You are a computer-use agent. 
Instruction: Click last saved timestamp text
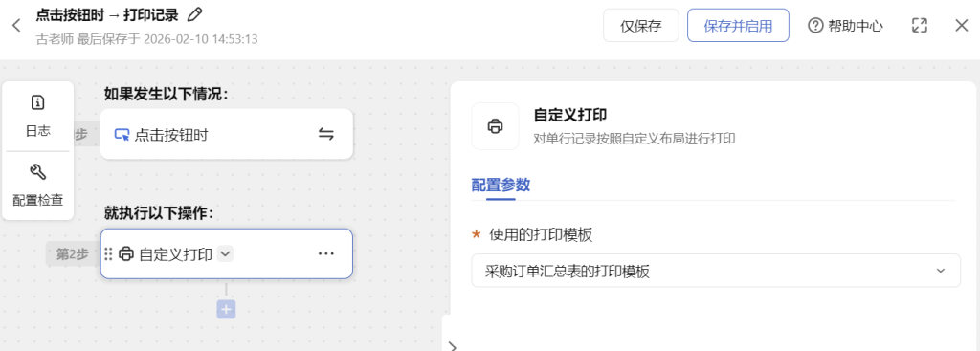pos(146,39)
